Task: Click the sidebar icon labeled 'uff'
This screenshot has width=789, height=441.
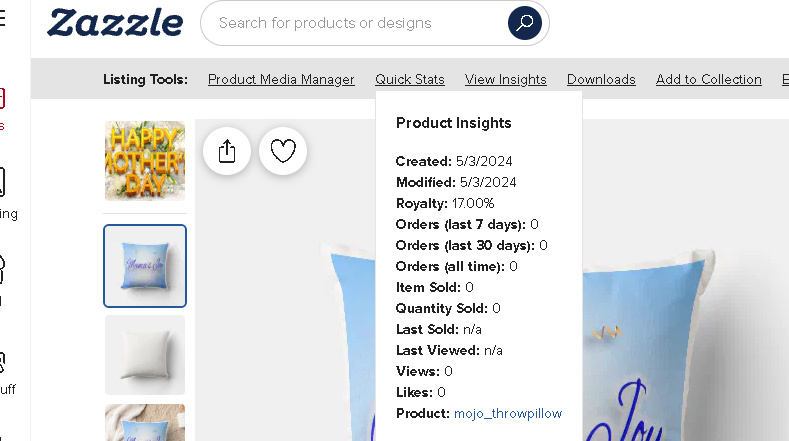Action: pos(2,362)
